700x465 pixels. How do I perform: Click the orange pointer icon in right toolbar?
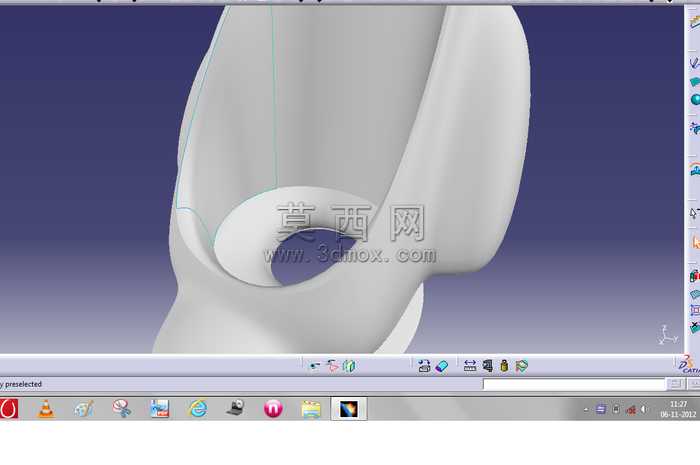696,242
